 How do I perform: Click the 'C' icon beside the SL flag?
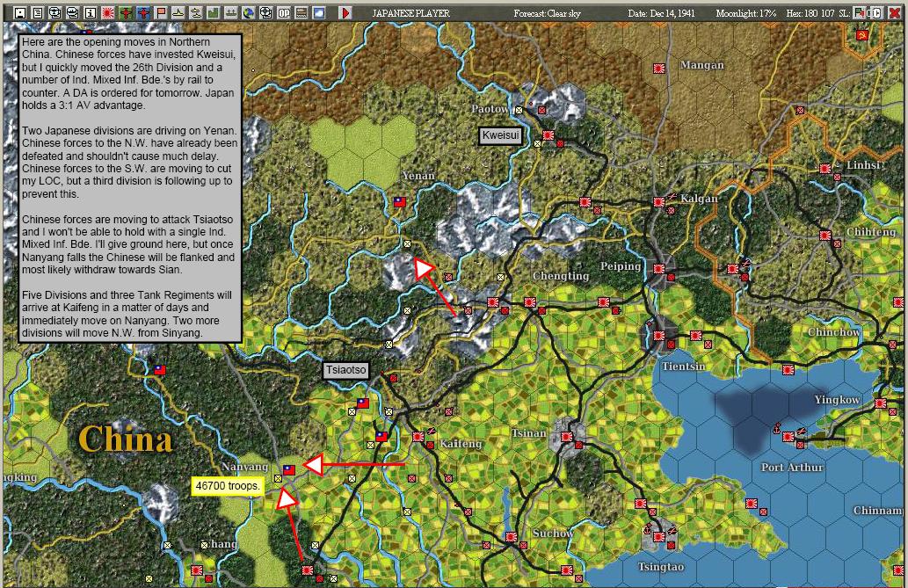pos(875,12)
